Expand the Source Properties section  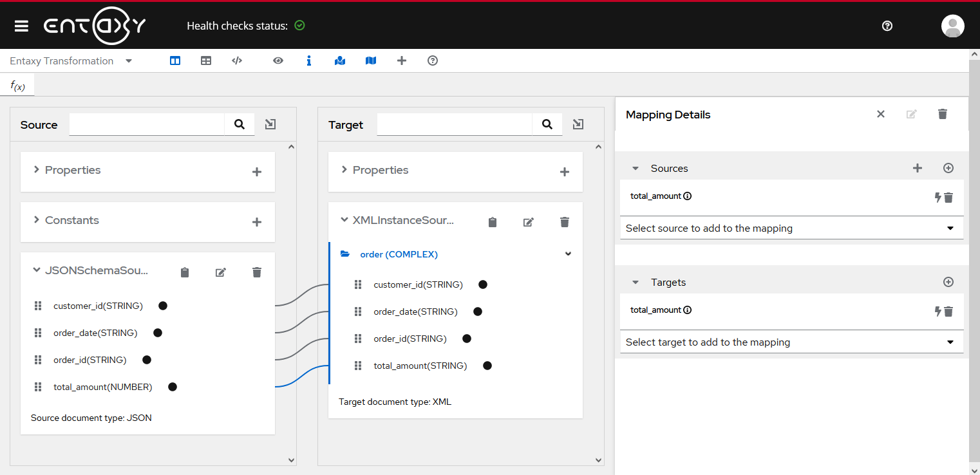(x=37, y=169)
